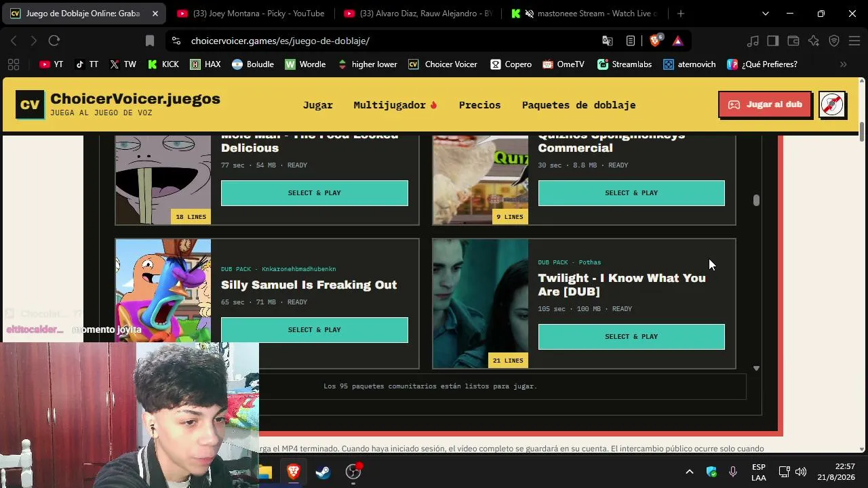Open the KICK bookmark
The height and width of the screenshot is (488, 868).
(163, 64)
